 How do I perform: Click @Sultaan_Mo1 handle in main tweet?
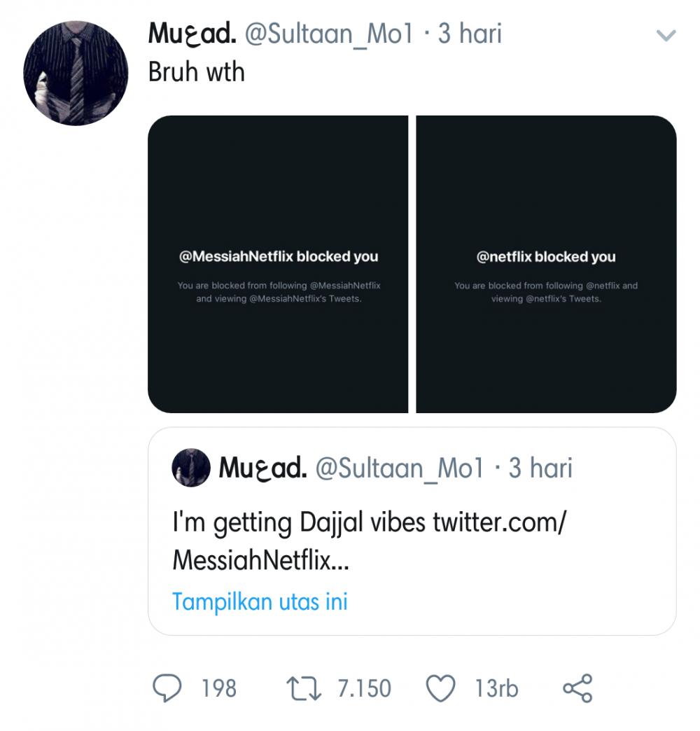coord(329,34)
